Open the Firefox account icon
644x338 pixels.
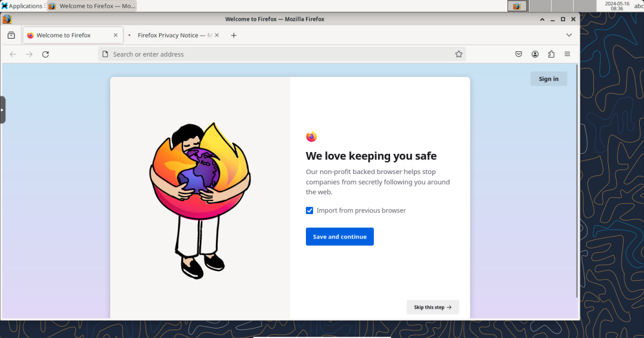pos(535,54)
